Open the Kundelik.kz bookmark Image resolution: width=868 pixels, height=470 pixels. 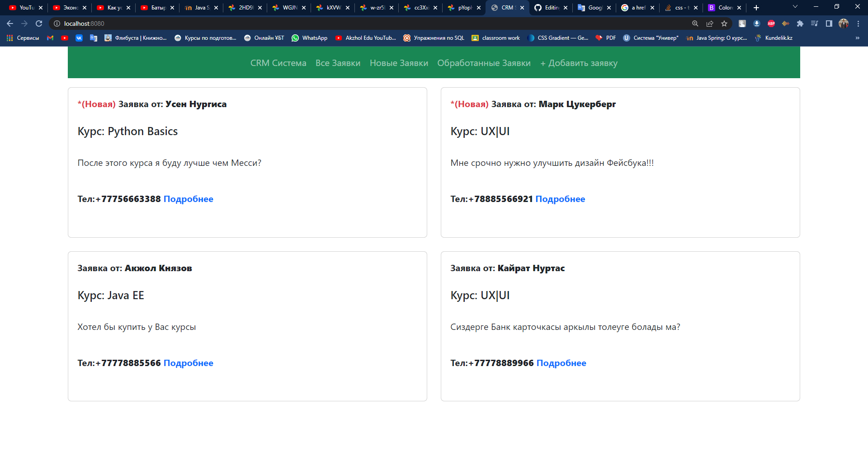(x=774, y=38)
